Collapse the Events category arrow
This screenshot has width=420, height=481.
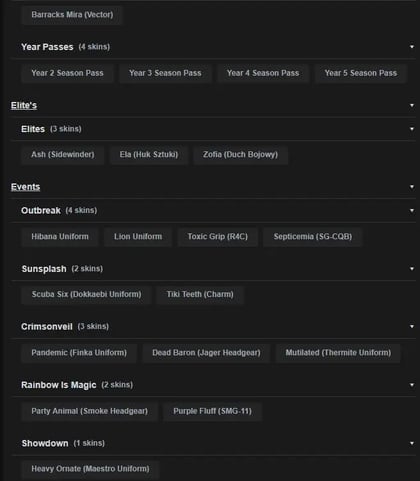click(x=412, y=187)
